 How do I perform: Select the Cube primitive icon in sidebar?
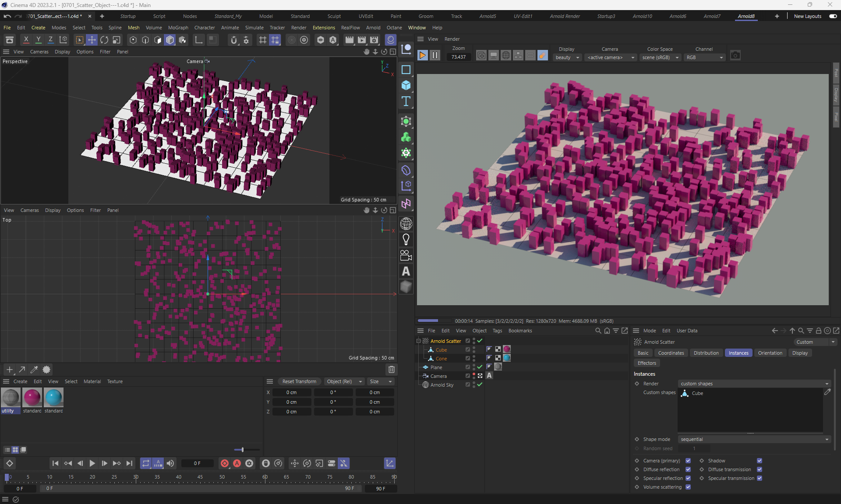(x=406, y=85)
